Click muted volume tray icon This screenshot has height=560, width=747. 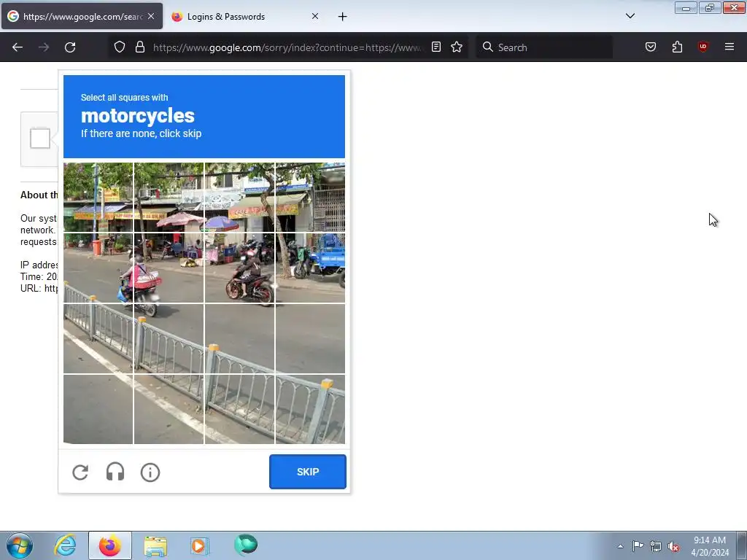[x=673, y=547]
